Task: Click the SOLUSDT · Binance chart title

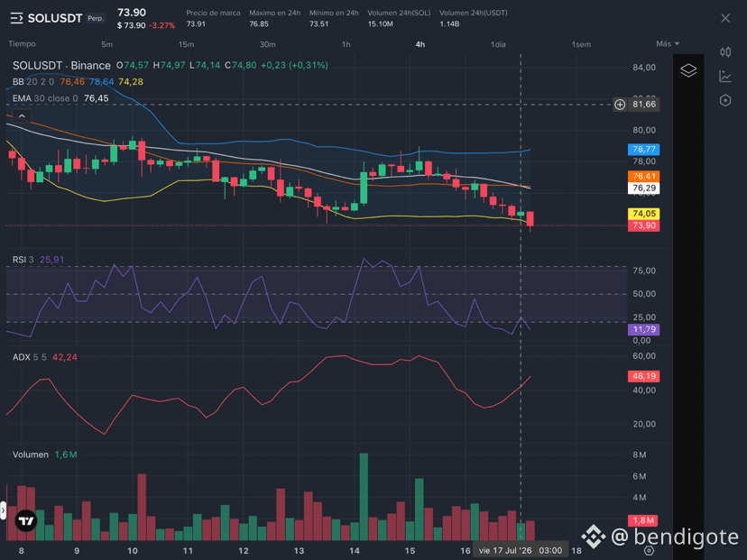Action: click(61, 65)
